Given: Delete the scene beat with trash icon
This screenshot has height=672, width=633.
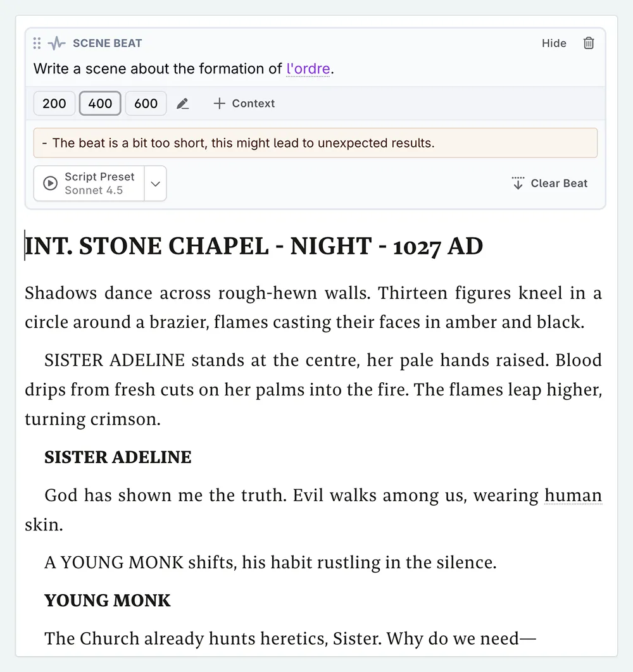Looking at the screenshot, I should click(589, 43).
